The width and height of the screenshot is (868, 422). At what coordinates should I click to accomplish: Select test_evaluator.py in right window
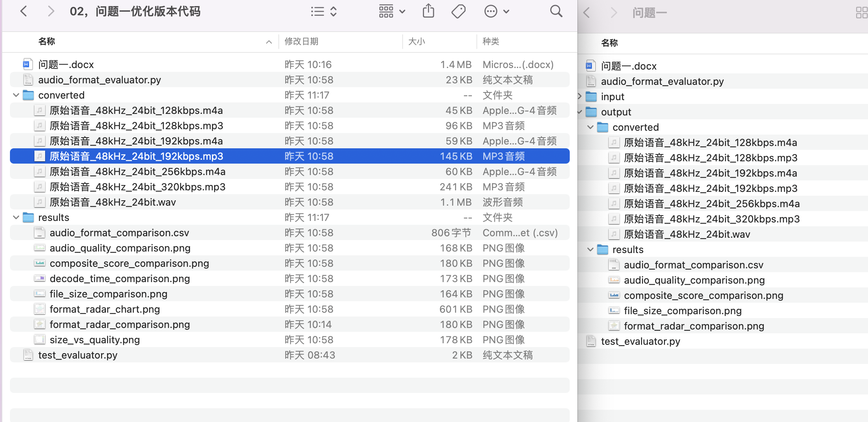pyautogui.click(x=640, y=341)
